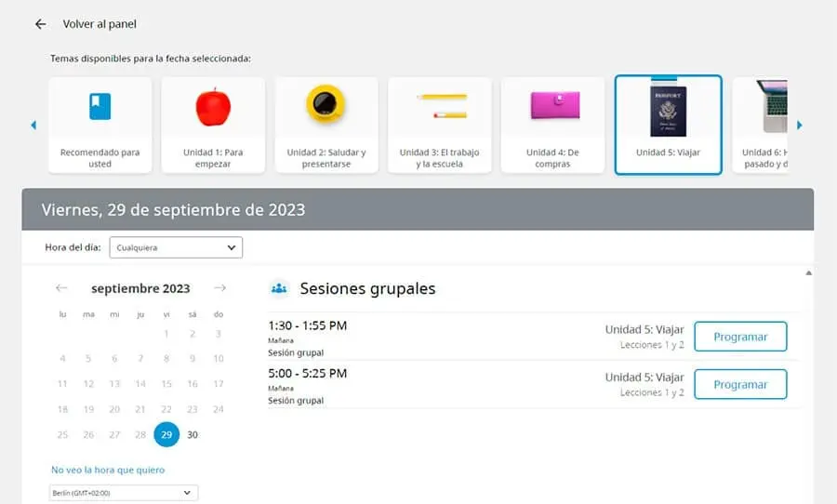
Task: Schedule the 5:00 - 5:25 PM session
Action: point(740,384)
